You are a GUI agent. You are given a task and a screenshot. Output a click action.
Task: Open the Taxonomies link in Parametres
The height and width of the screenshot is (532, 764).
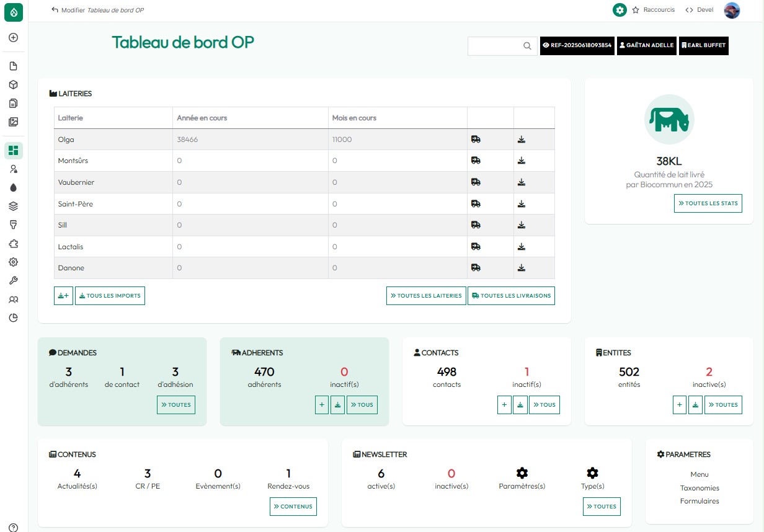coord(700,488)
